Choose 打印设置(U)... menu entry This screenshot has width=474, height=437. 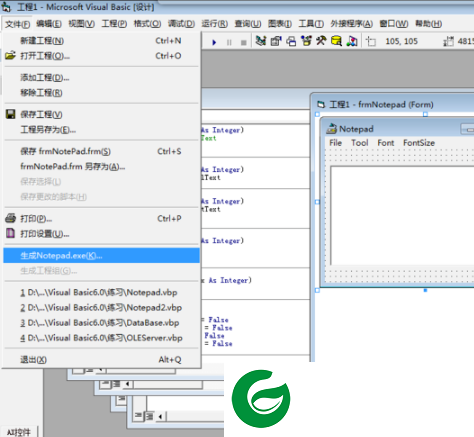click(x=101, y=234)
